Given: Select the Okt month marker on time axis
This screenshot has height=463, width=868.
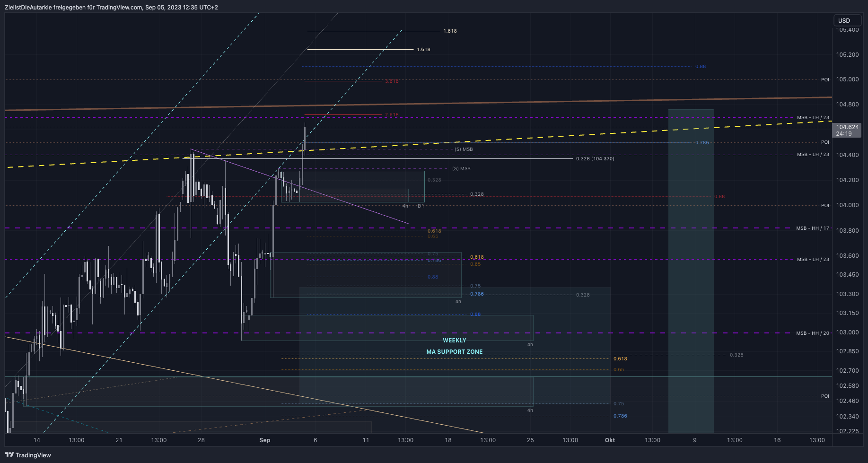Looking at the screenshot, I should (610, 440).
